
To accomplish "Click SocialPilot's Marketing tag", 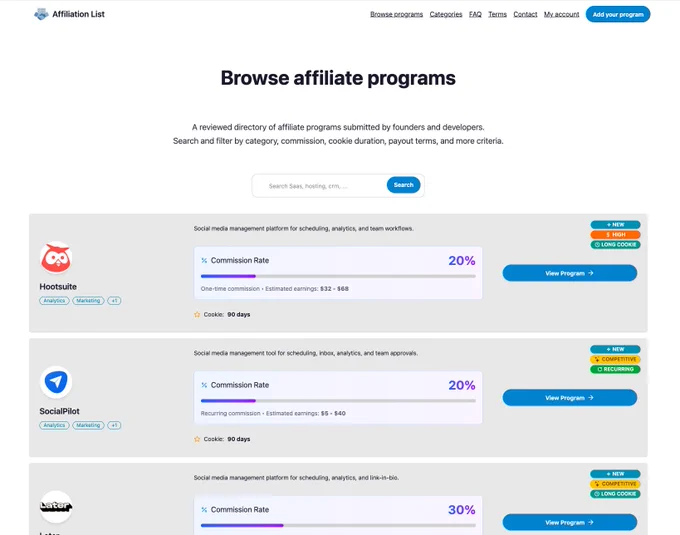I will coord(88,425).
